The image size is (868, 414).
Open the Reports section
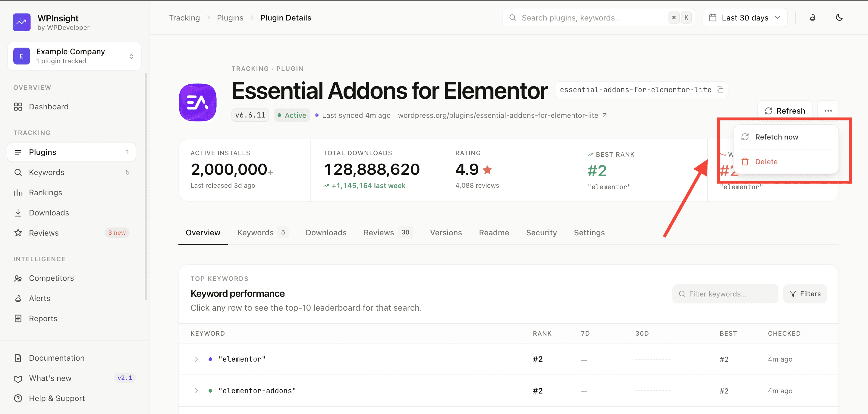click(71, 319)
